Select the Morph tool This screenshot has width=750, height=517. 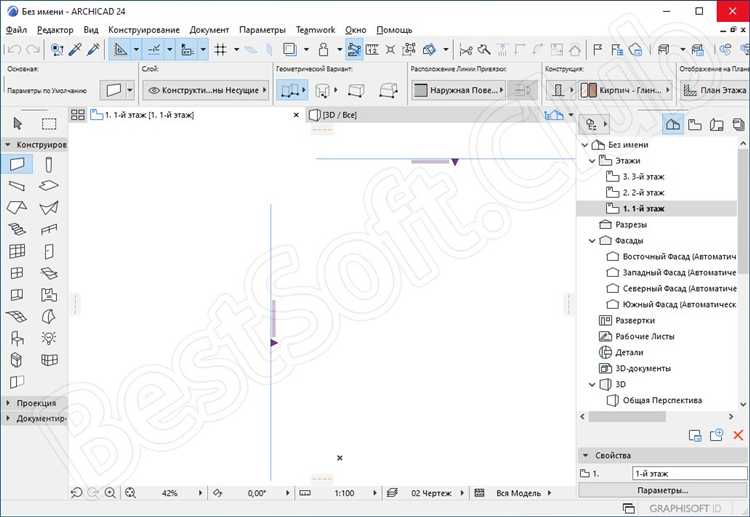pos(49,316)
